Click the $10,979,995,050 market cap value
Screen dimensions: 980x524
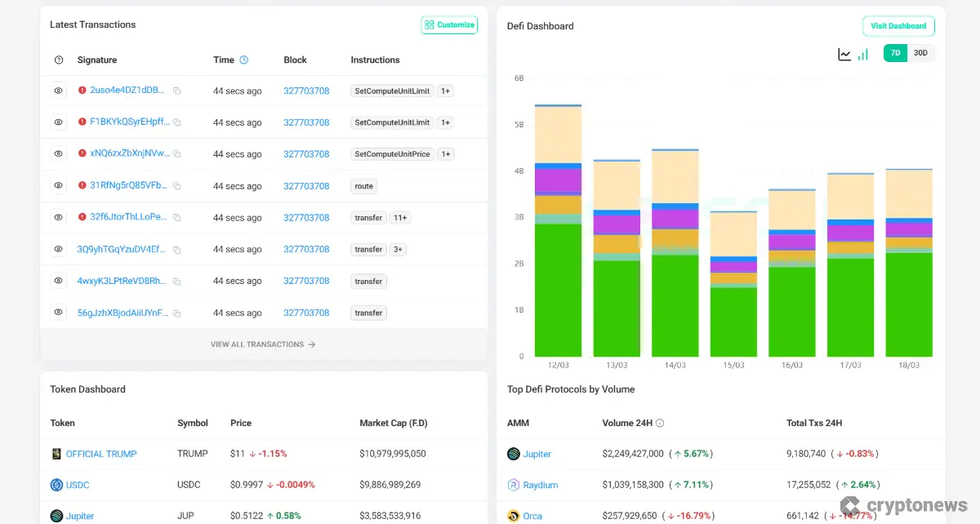[393, 454]
